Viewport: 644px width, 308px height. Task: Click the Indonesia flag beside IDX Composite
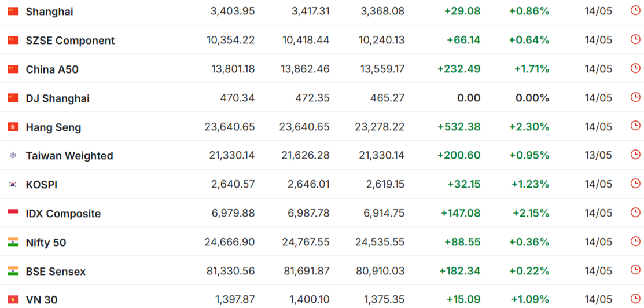pyautogui.click(x=13, y=214)
